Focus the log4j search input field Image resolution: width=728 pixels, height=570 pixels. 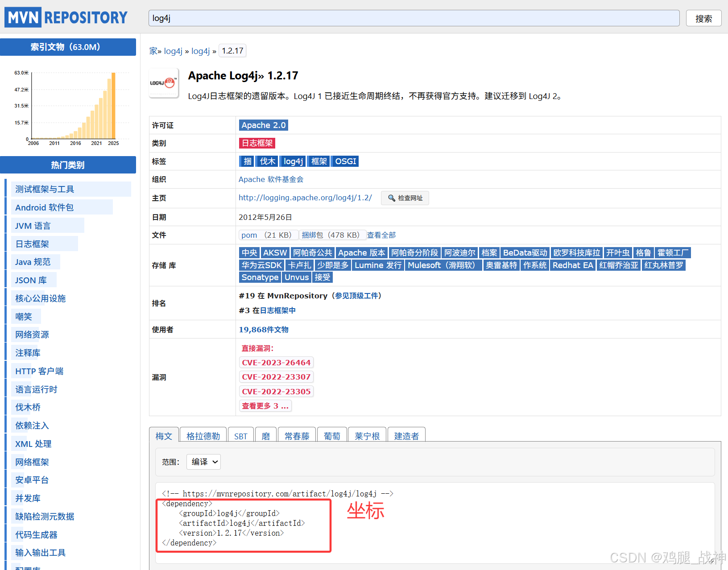[414, 18]
